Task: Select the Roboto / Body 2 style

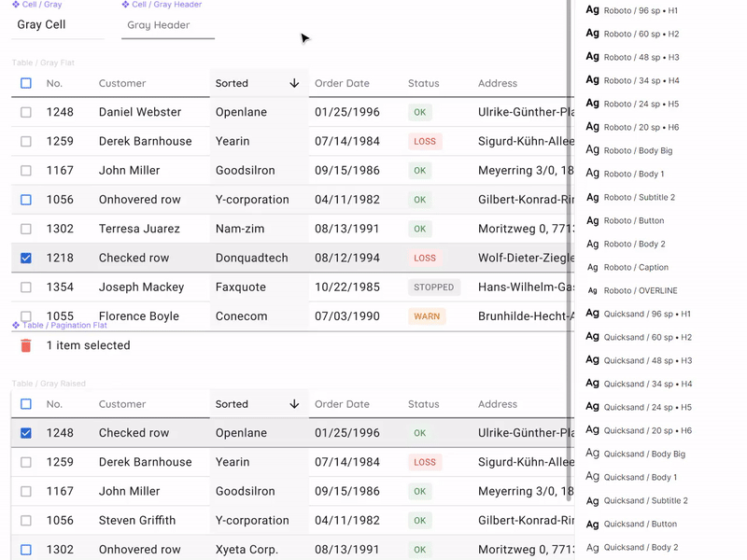Action: (x=634, y=244)
